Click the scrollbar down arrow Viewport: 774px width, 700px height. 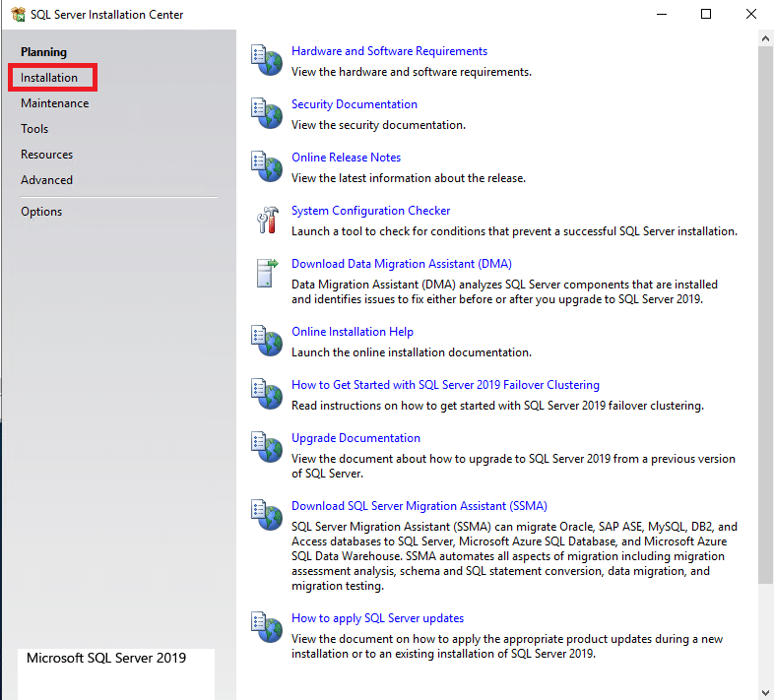[x=765, y=692]
